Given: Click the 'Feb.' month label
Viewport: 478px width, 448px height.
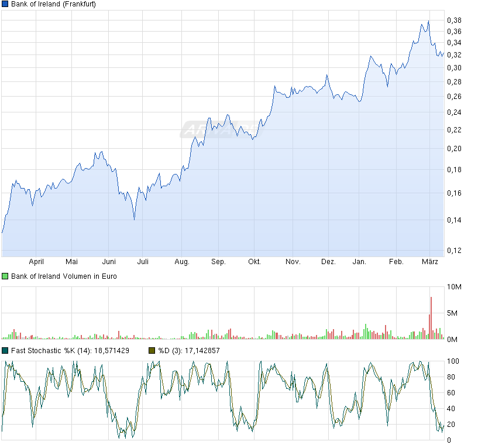Looking at the screenshot, I should click(396, 262).
